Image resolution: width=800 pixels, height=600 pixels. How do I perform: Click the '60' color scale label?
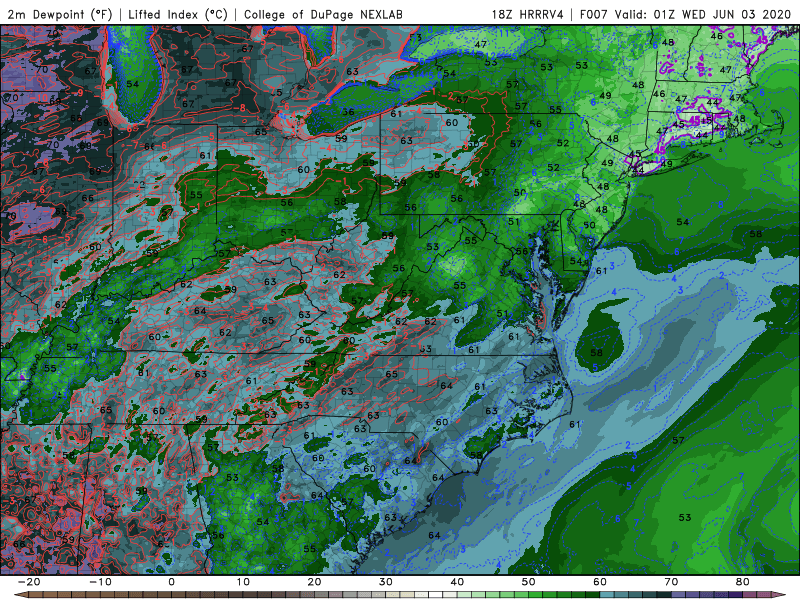coord(600,582)
